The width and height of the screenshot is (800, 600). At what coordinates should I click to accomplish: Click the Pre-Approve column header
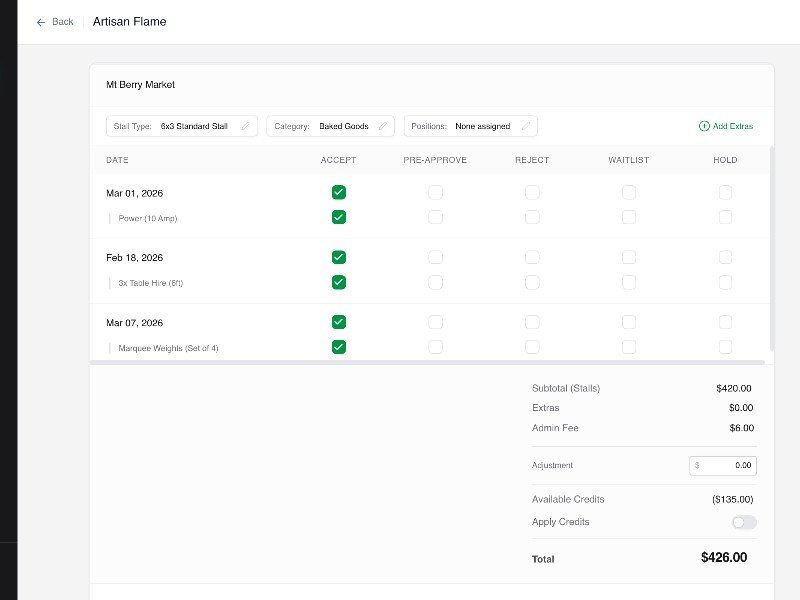435,160
